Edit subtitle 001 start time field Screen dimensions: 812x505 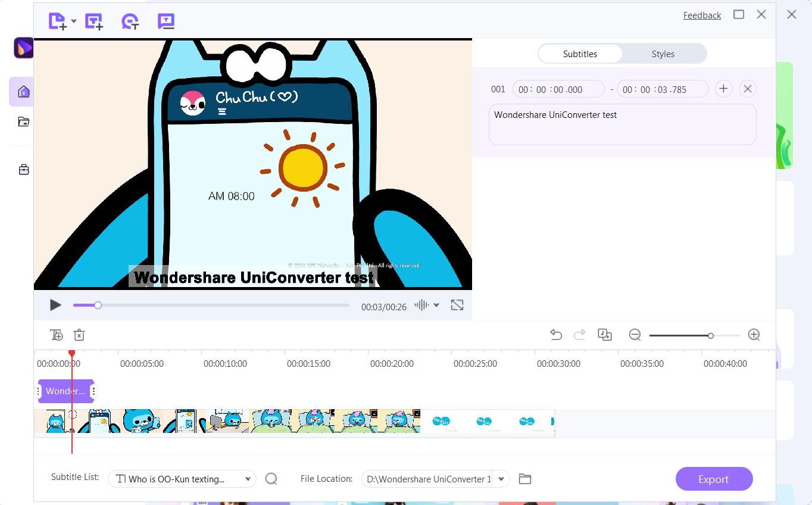tap(558, 89)
